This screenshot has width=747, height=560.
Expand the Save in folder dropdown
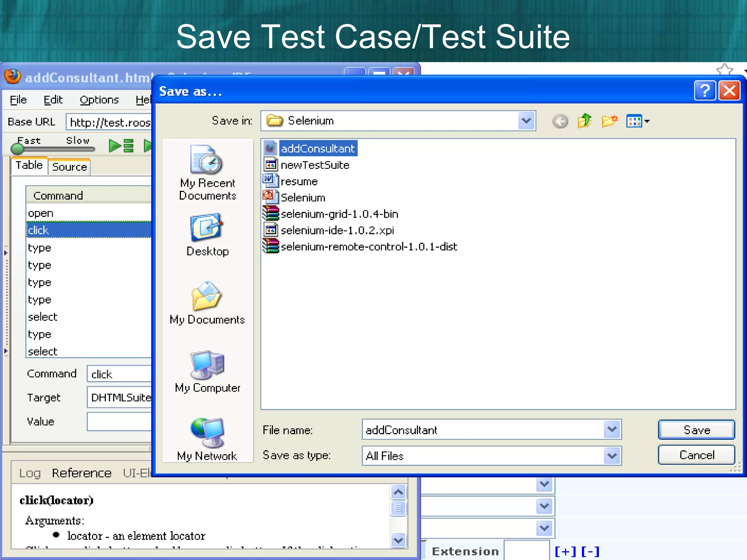point(526,121)
